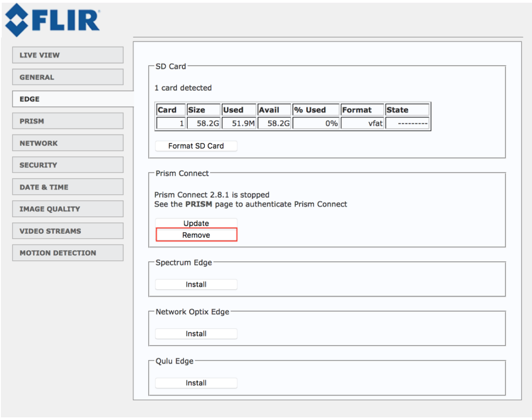Open Image Quality settings
The height and width of the screenshot is (420, 532).
click(x=68, y=209)
